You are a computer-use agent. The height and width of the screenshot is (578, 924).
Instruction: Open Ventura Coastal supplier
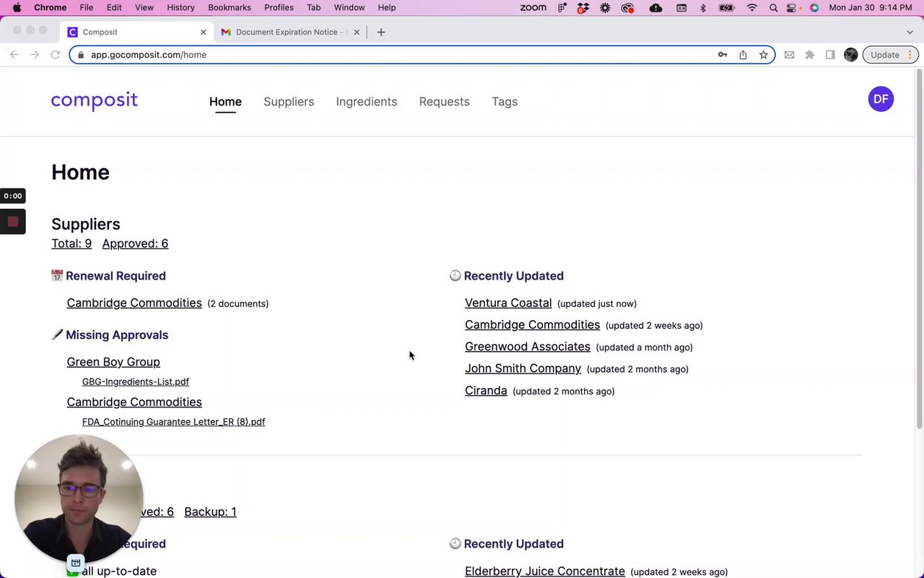[x=508, y=303]
